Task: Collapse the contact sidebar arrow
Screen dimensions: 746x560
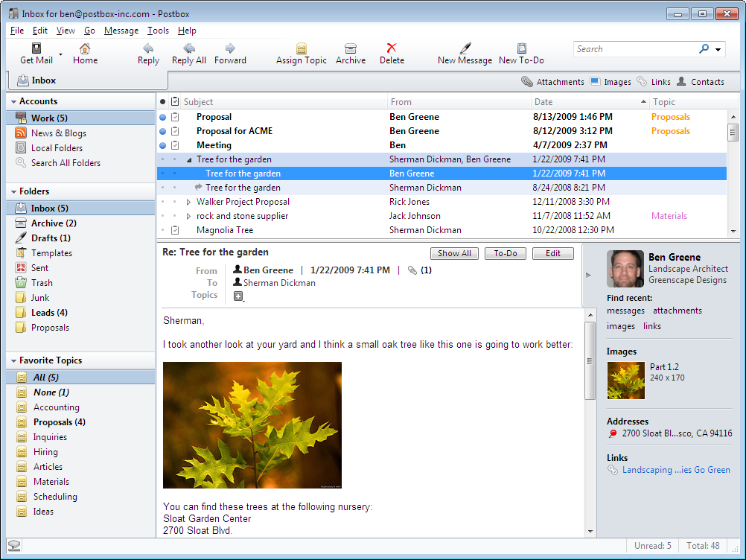Action: tap(588, 275)
